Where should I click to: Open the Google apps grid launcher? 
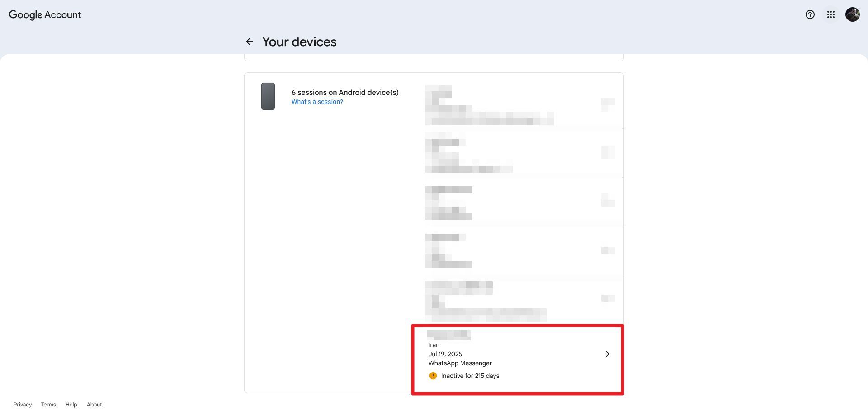pos(830,14)
